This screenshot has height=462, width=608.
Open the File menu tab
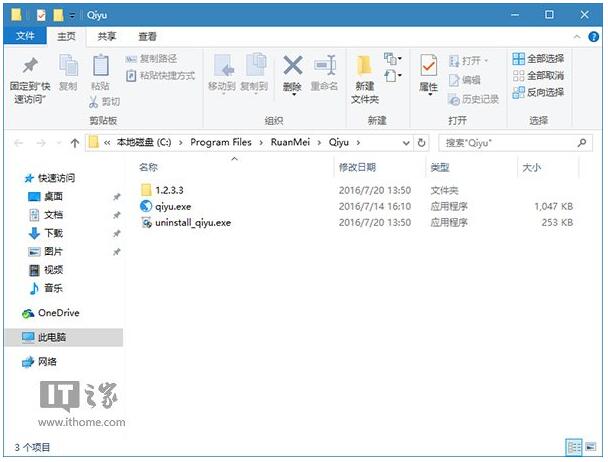[23, 35]
